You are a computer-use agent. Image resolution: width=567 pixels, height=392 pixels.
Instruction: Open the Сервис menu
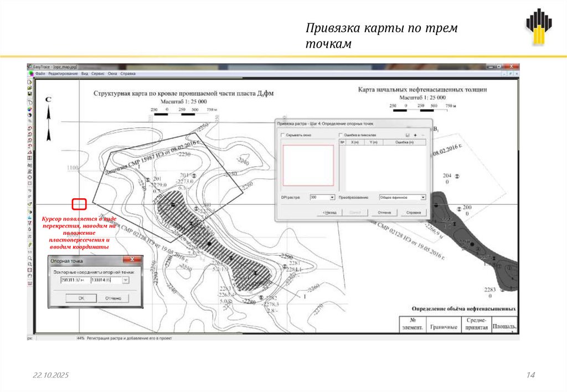[97, 74]
